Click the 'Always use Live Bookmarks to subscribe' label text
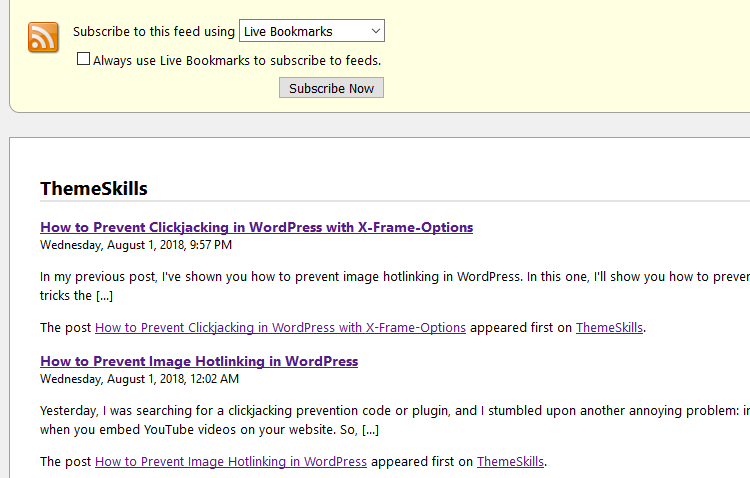This screenshot has height=478, width=750. [237, 61]
